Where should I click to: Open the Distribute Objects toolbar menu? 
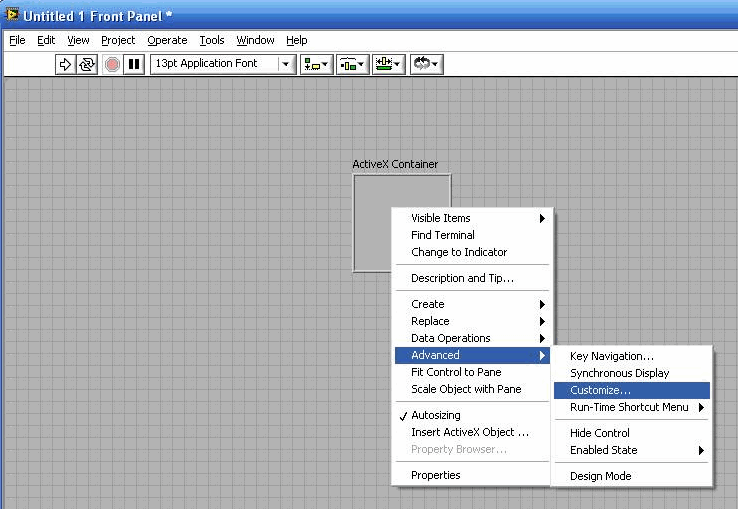[x=351, y=64]
